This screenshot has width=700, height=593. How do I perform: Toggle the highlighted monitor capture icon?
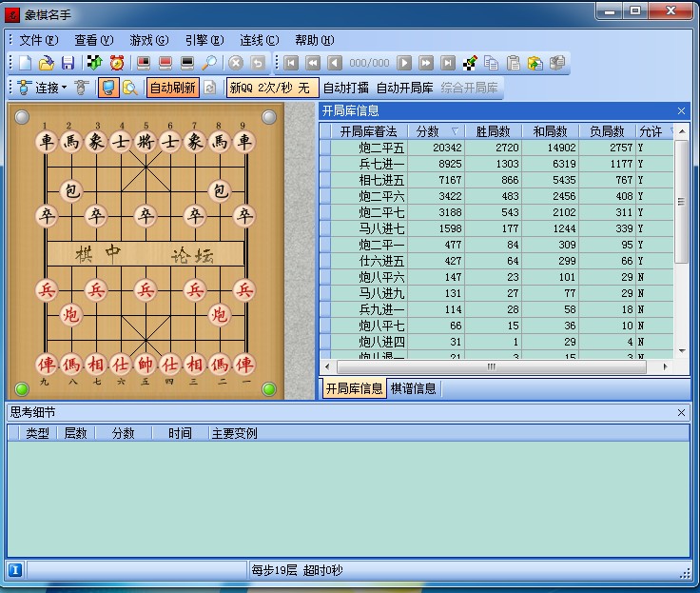coord(108,88)
